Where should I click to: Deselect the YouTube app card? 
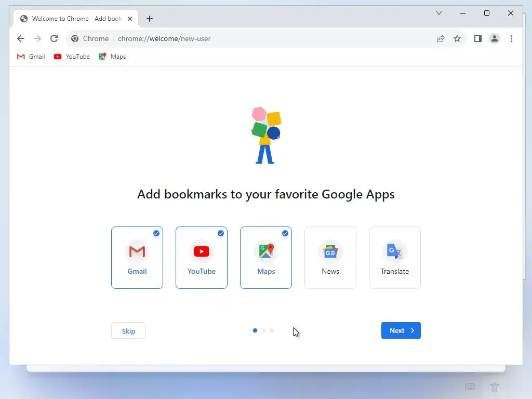(x=202, y=258)
